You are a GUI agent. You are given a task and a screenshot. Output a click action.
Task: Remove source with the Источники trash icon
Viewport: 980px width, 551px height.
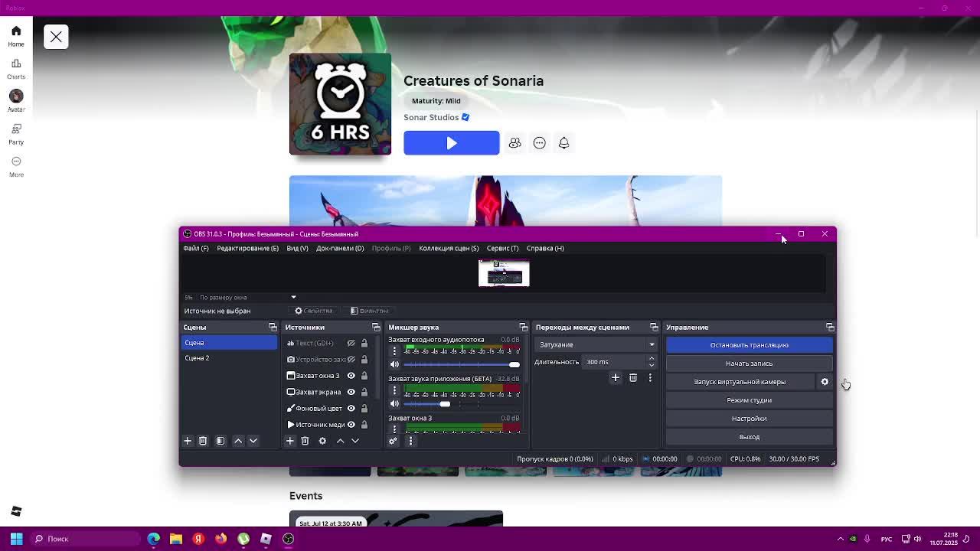coord(305,441)
